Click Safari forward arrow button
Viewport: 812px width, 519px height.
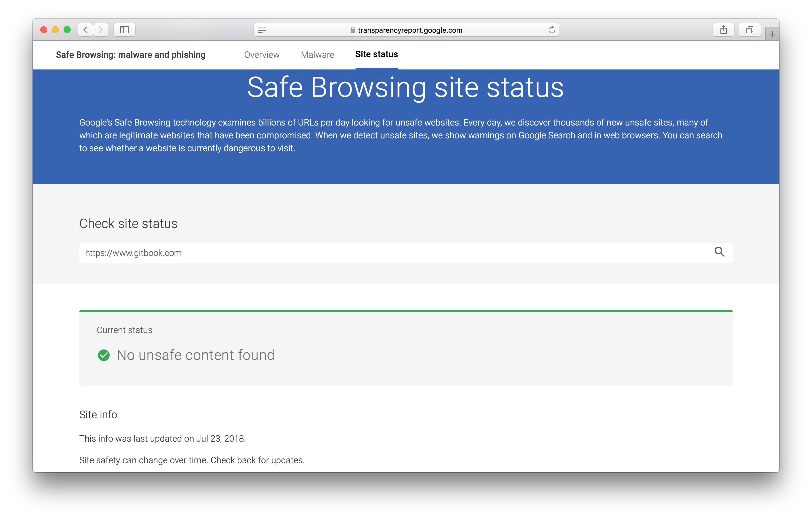click(x=101, y=30)
